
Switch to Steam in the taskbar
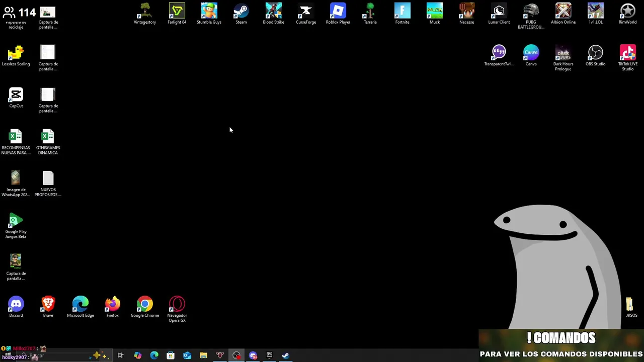click(285, 355)
